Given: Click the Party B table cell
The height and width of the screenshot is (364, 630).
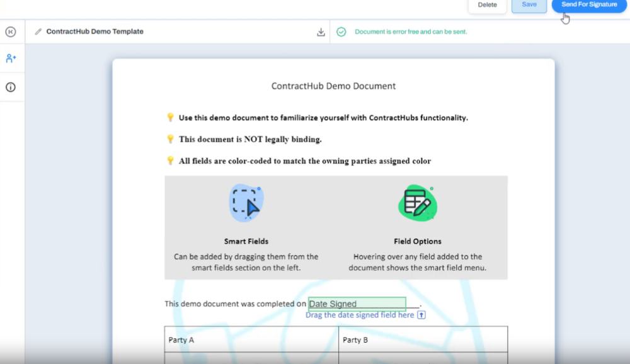Looking at the screenshot, I should (x=423, y=339).
